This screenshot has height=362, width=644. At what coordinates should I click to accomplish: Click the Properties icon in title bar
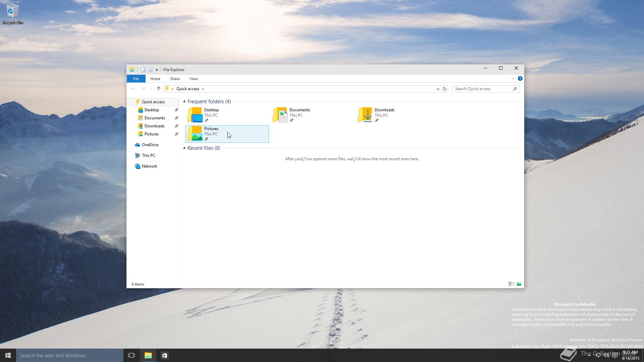(143, 70)
